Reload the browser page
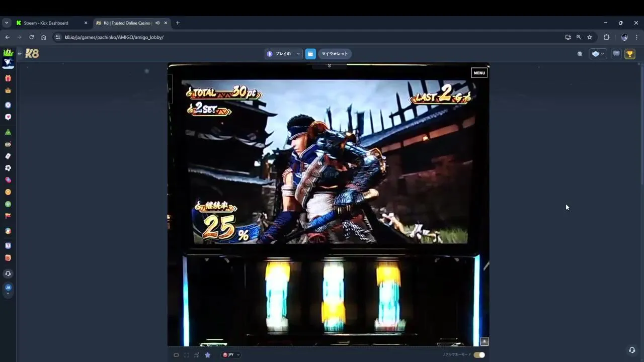Viewport: 644px width, 362px height. pos(31,37)
